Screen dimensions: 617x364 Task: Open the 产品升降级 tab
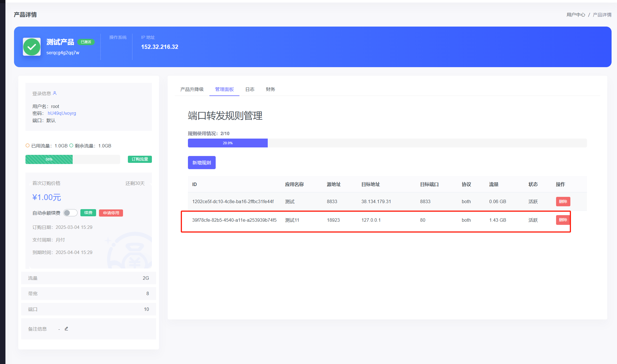[x=192, y=89]
